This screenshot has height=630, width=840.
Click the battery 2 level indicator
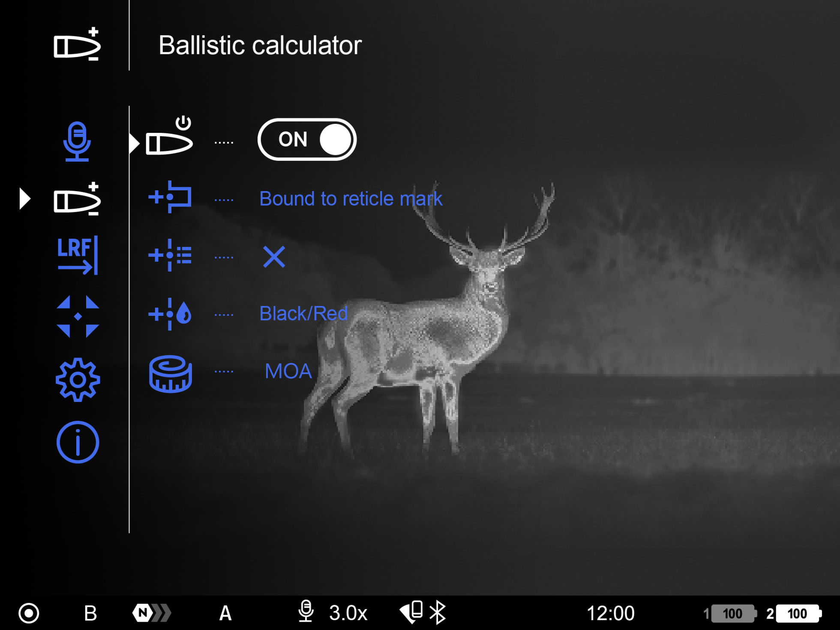pos(797,613)
